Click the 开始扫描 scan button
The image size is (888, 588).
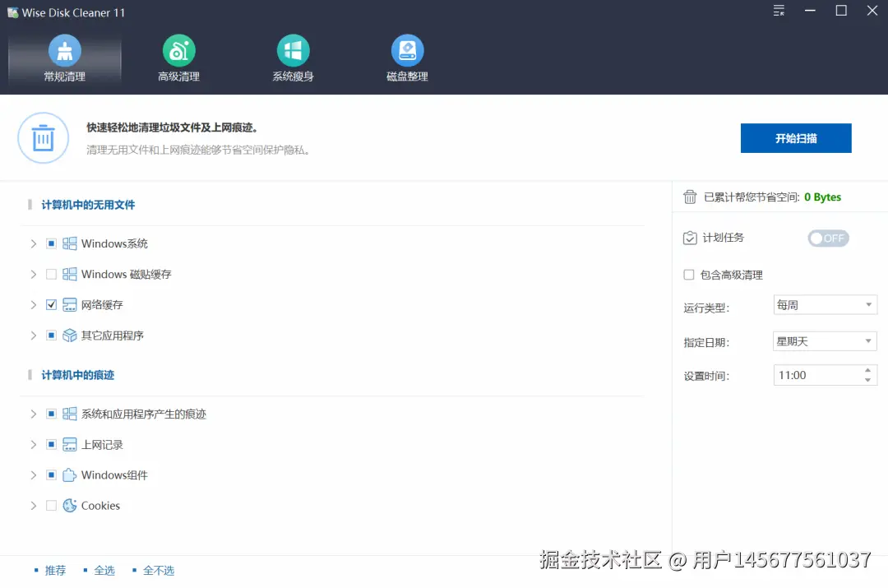(x=795, y=137)
